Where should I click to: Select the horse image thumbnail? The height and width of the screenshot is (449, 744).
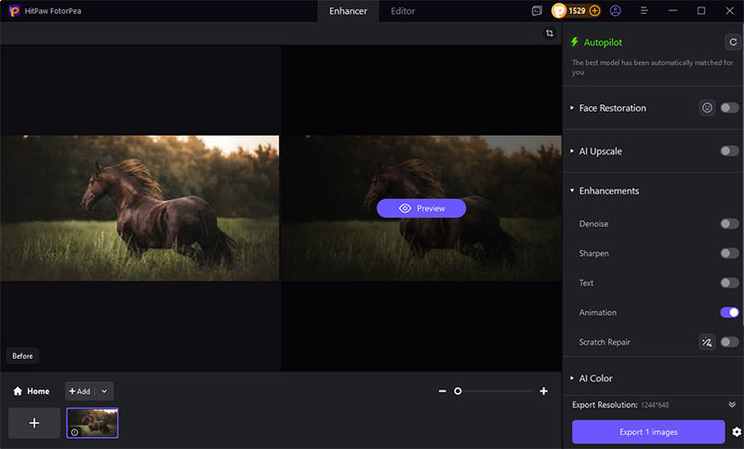click(93, 422)
